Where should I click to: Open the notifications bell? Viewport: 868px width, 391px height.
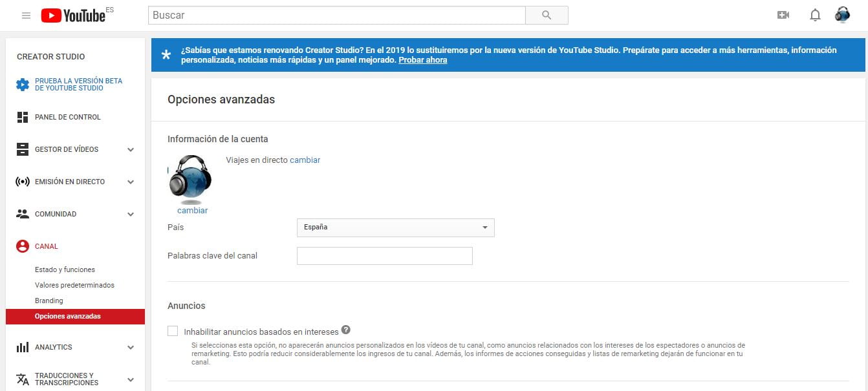click(x=815, y=15)
